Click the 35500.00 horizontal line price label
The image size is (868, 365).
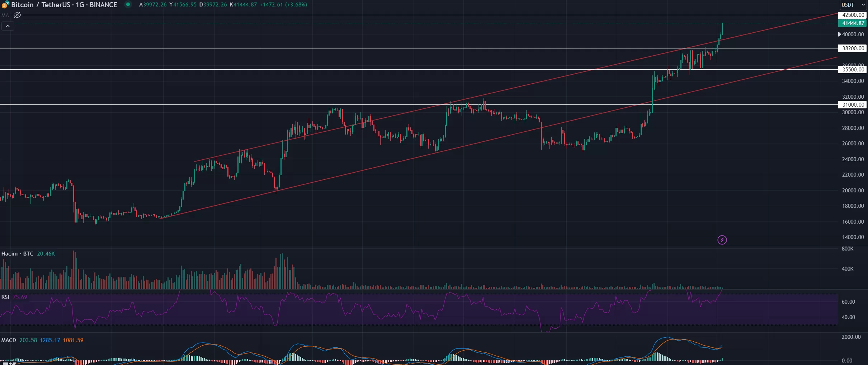pos(853,70)
